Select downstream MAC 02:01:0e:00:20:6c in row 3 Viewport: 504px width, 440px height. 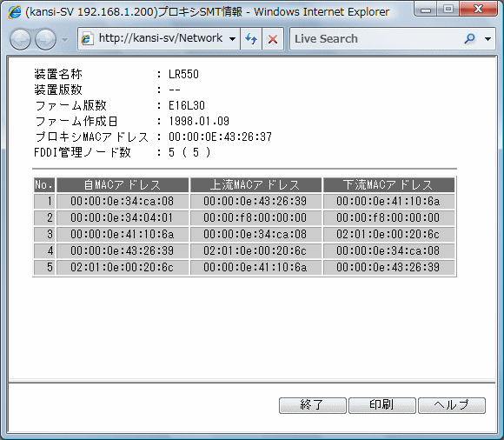tap(388, 234)
